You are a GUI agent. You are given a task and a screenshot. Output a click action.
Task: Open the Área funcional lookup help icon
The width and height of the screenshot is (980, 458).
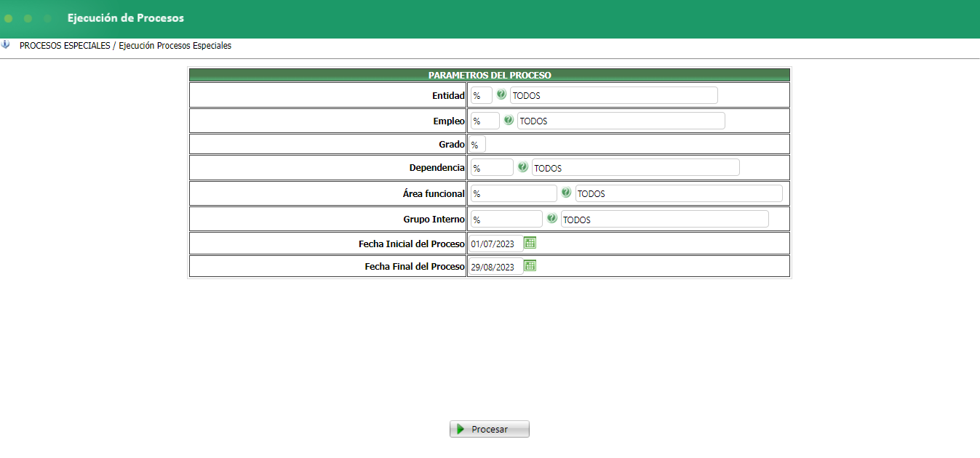566,193
